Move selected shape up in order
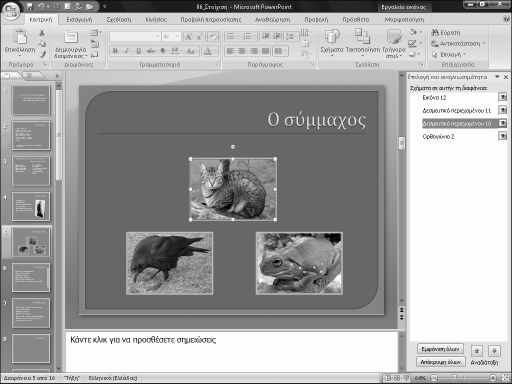This screenshot has height=384, width=512. [477, 351]
